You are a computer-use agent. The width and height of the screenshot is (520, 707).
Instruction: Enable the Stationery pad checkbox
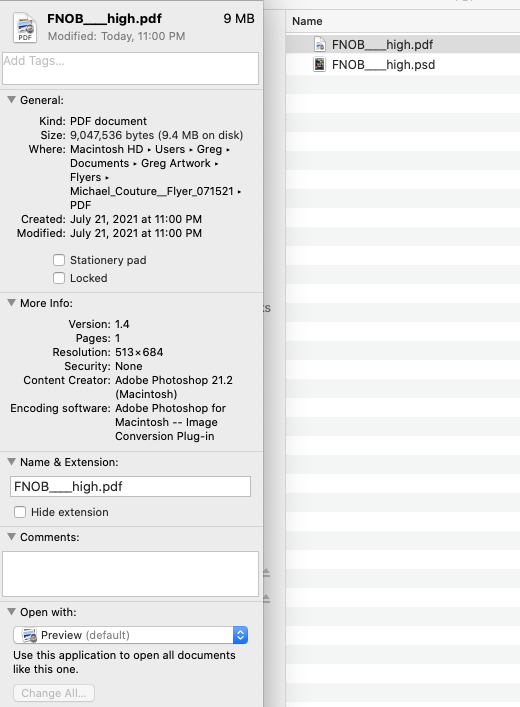pyautogui.click(x=59, y=260)
